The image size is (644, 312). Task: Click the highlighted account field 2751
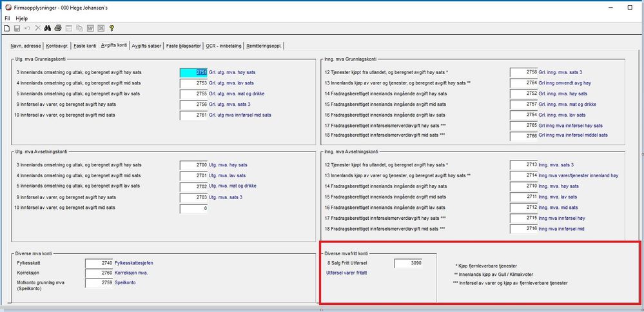tap(193, 73)
